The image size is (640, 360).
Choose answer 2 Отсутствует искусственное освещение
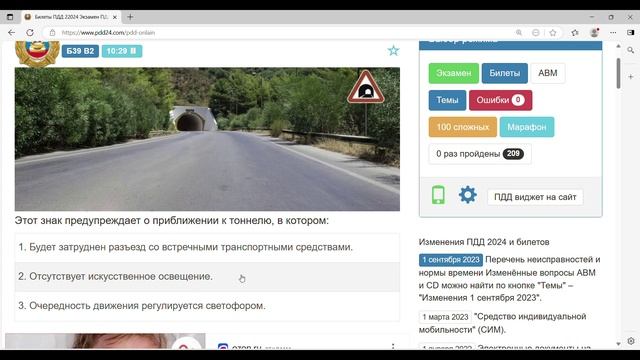click(x=207, y=277)
